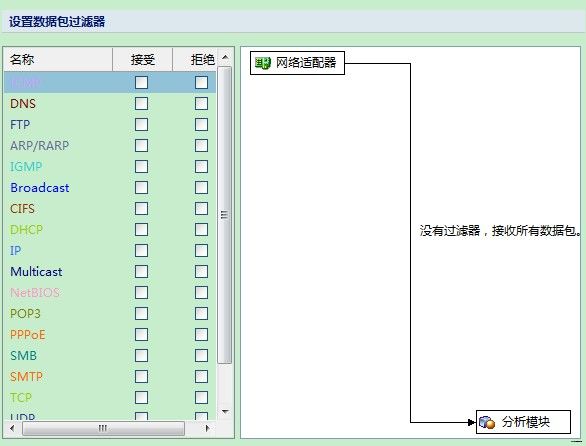Click the 网络适配器 node label

click(x=306, y=63)
